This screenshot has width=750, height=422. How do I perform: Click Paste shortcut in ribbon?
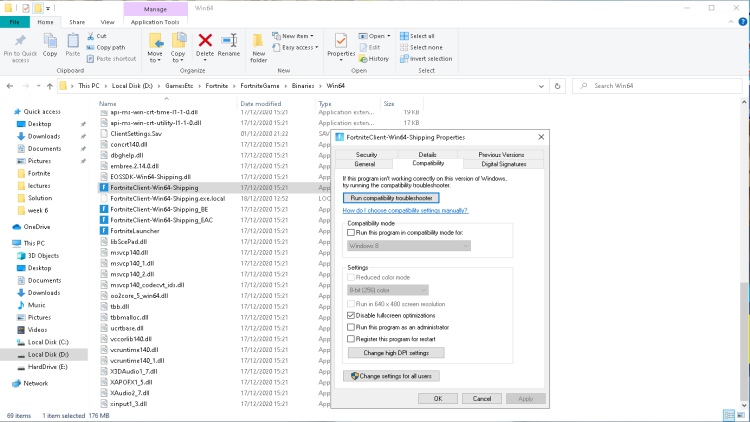tap(111, 58)
